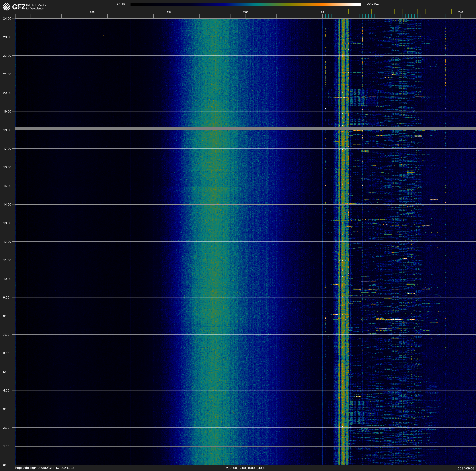476x471 pixels.
Task: Click the -55 dBm scale label
Action: (x=373, y=4)
